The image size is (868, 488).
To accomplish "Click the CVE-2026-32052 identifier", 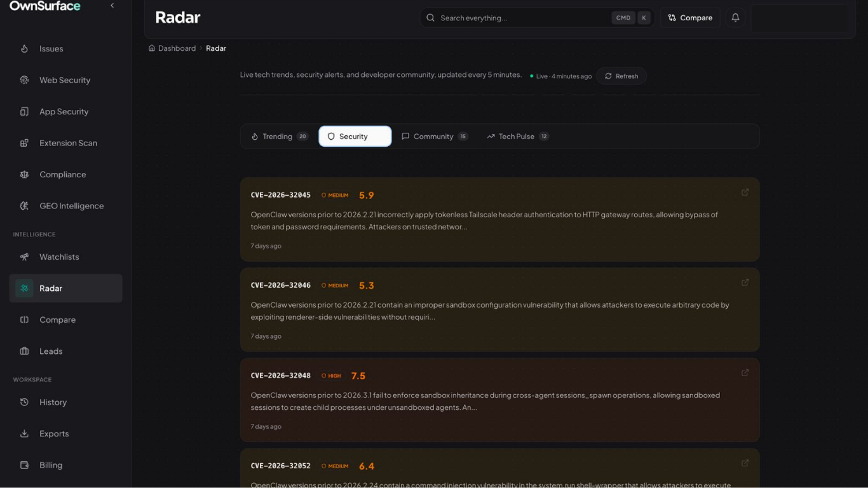I will tap(281, 466).
